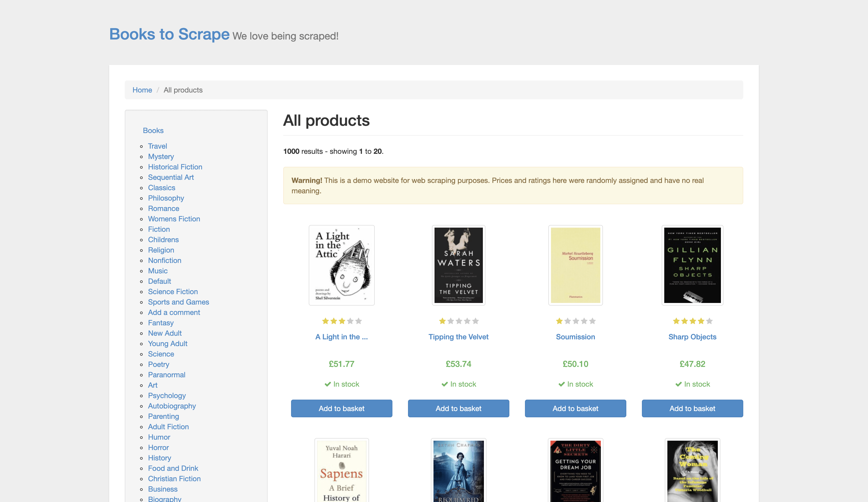Open the Womens Fiction category

[174, 219]
